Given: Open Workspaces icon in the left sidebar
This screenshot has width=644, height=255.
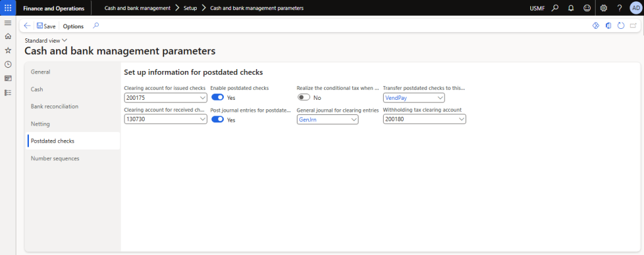Looking at the screenshot, I should point(8,78).
